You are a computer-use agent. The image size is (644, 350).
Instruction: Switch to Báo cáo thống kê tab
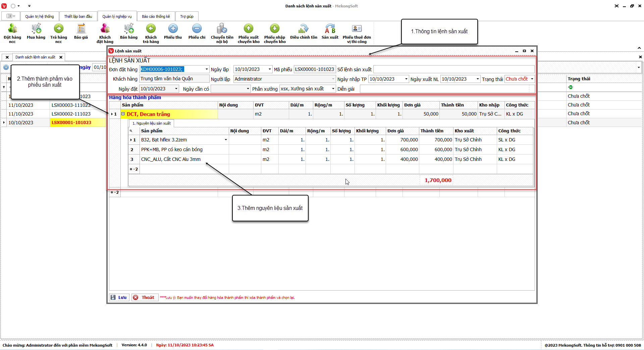156,16
